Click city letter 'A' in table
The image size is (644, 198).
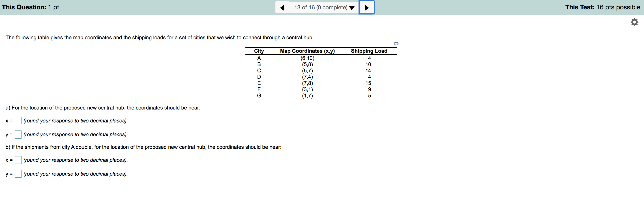click(259, 58)
